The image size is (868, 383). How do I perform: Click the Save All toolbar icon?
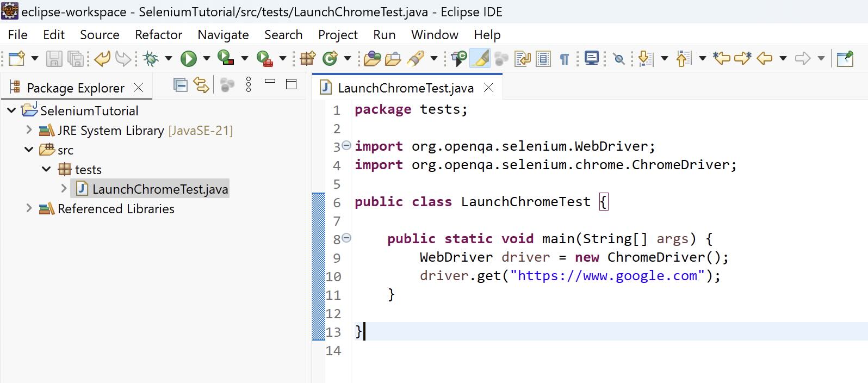[76, 58]
